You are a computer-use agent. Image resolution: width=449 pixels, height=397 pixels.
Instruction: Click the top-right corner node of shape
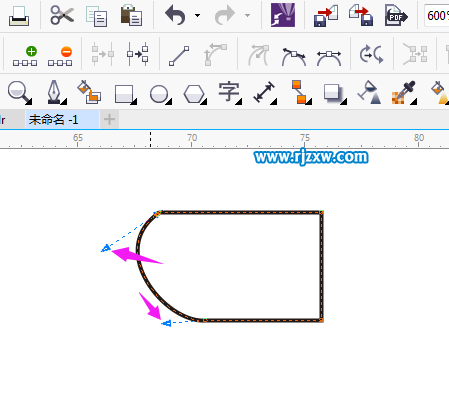coord(321,212)
